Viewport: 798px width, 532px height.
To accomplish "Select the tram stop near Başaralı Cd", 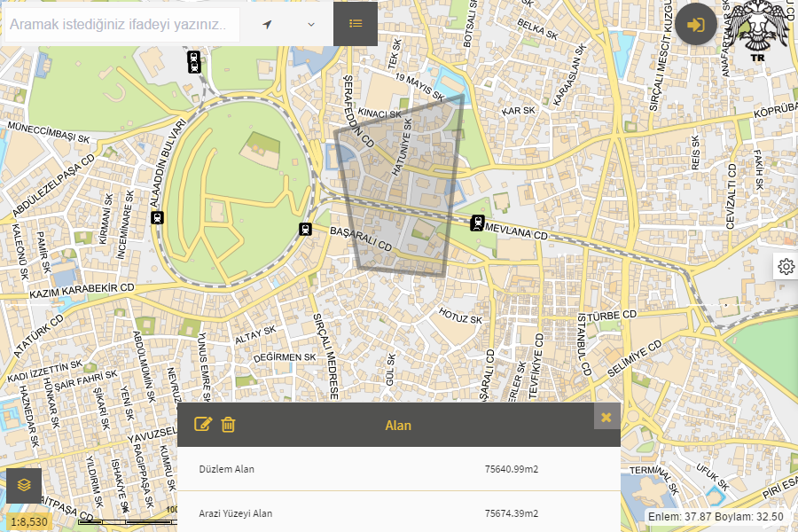I will [306, 229].
